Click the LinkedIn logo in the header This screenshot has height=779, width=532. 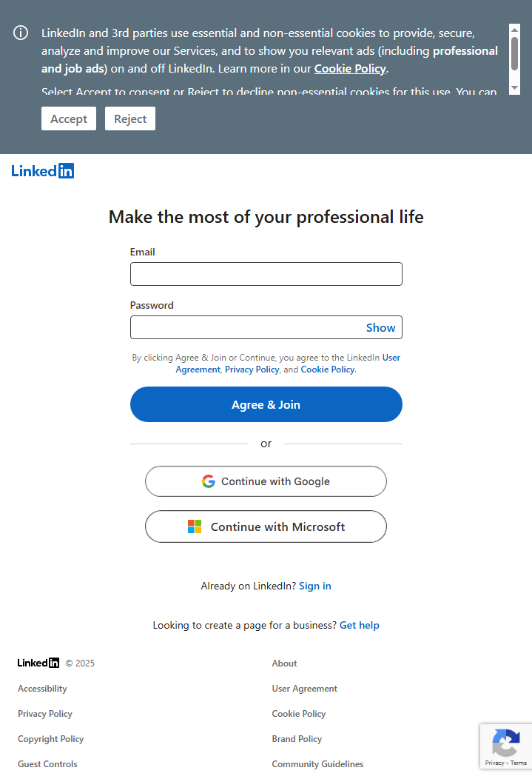click(43, 171)
